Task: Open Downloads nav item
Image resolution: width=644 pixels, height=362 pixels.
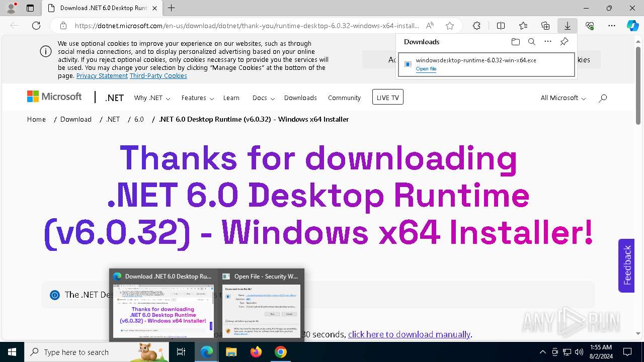Action: pos(300,98)
